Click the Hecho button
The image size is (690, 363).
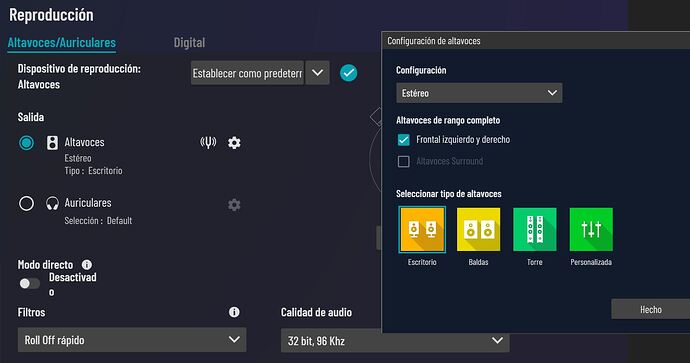(x=651, y=309)
